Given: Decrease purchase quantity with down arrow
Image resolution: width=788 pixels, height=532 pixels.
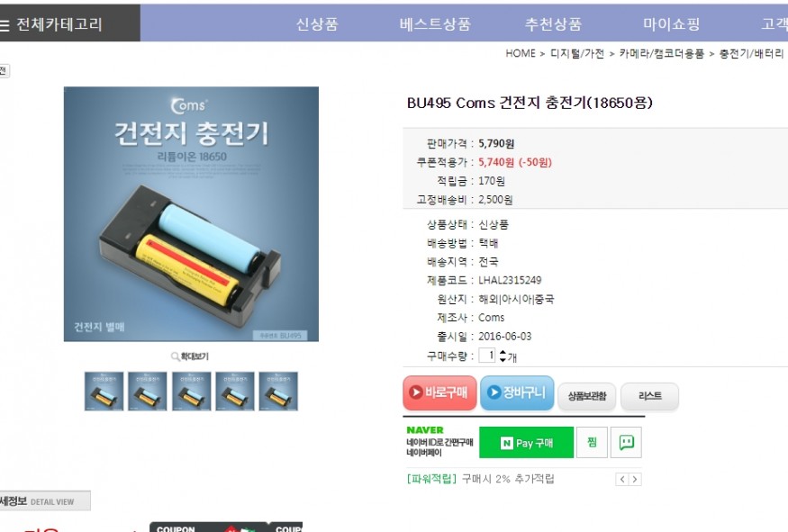Looking at the screenshot, I should click(x=503, y=360).
